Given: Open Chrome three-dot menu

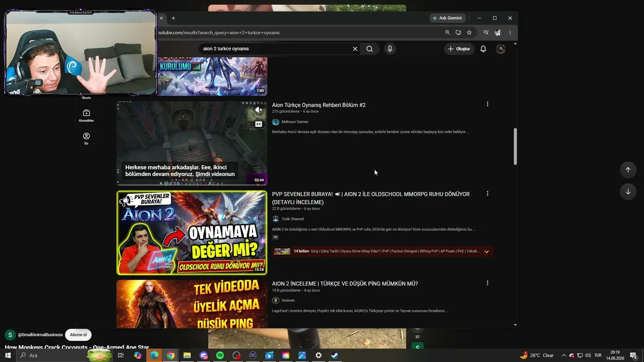Looking at the screenshot, I should pos(510,33).
